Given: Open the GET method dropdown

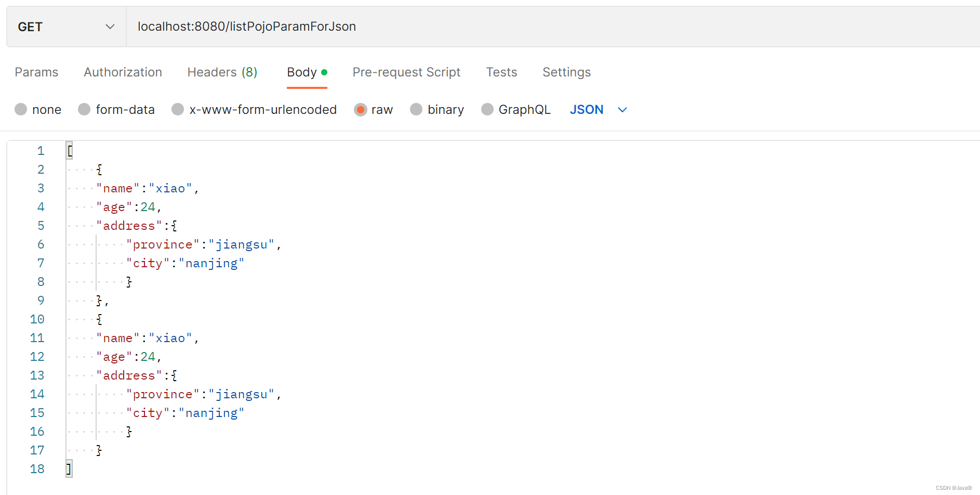Looking at the screenshot, I should pyautogui.click(x=67, y=27).
